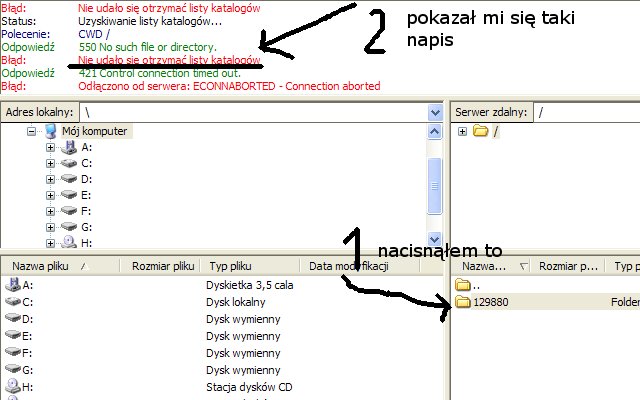The height and width of the screenshot is (400, 640).
Task: Expand remote root folder / node
Action: point(462,131)
